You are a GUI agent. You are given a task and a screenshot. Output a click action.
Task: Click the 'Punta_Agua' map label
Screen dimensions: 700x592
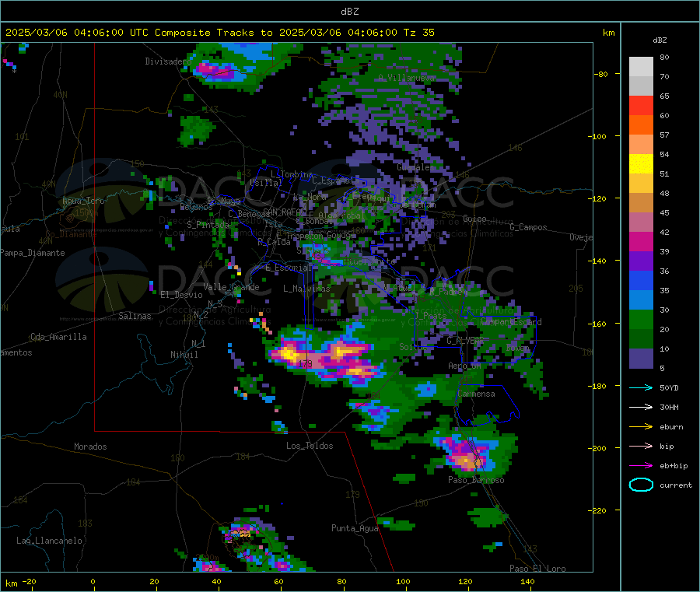point(355,528)
